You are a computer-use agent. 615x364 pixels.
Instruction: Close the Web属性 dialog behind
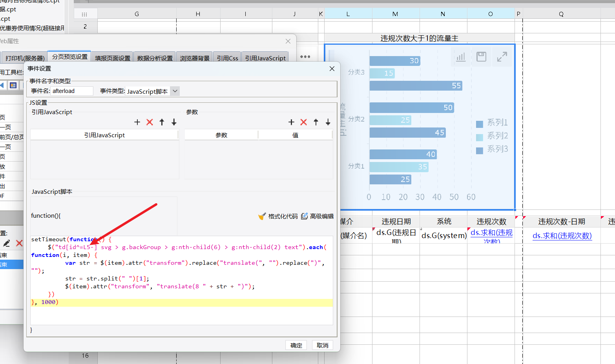point(288,41)
